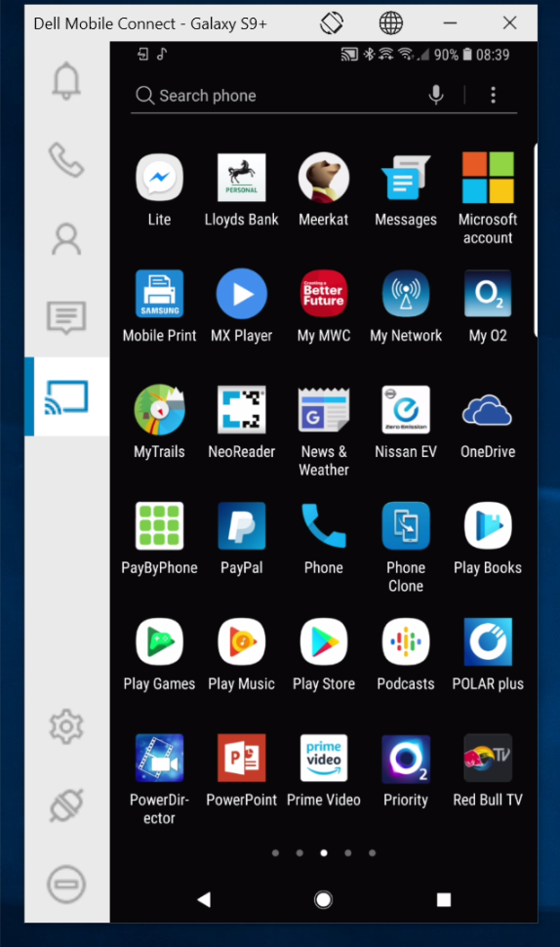Open Dell Mobile Connect settings gear
The width and height of the screenshot is (560, 947).
click(x=66, y=726)
